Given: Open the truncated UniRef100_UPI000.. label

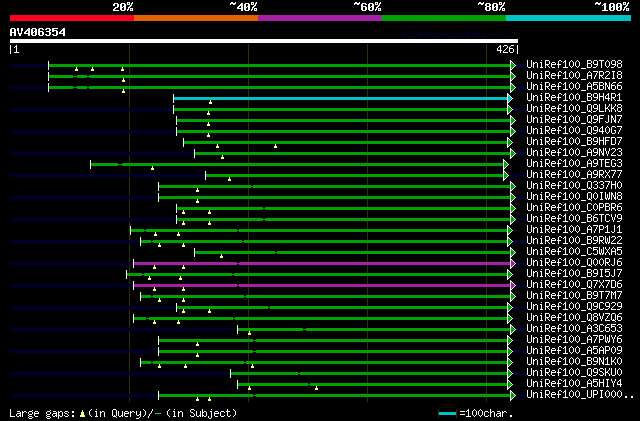Looking at the screenshot, I should [x=580, y=395].
